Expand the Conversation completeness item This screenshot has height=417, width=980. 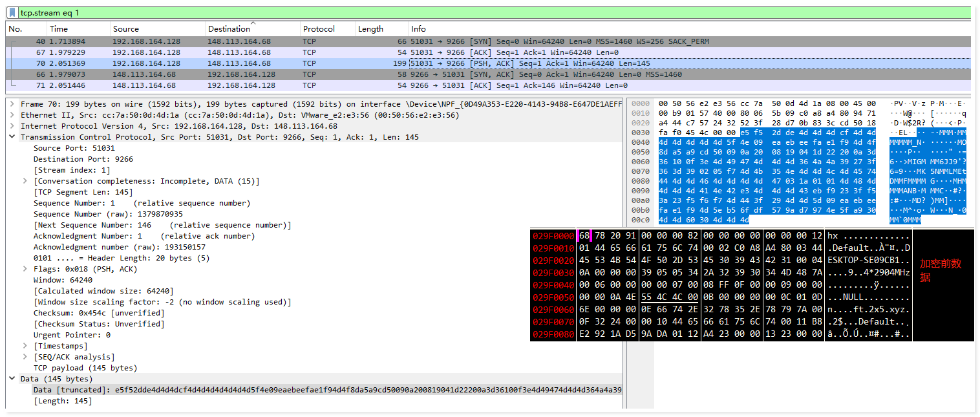coord(25,181)
